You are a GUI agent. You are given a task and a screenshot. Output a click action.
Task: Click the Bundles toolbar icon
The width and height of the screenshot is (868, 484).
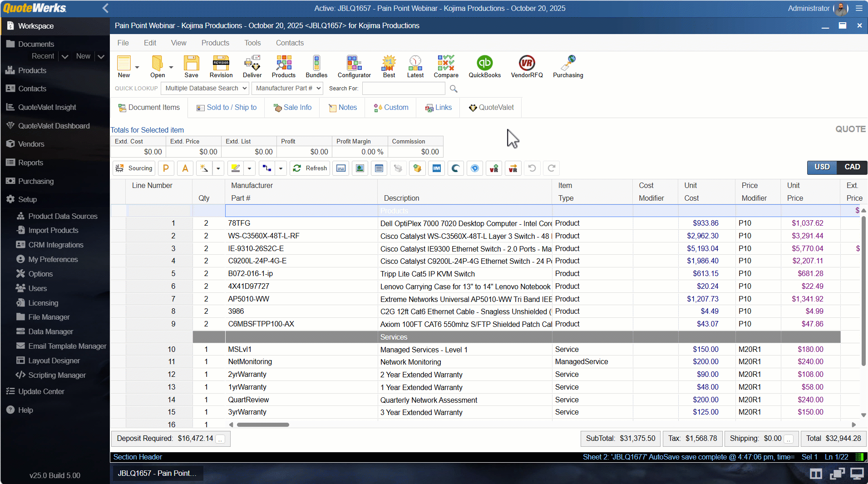point(316,66)
